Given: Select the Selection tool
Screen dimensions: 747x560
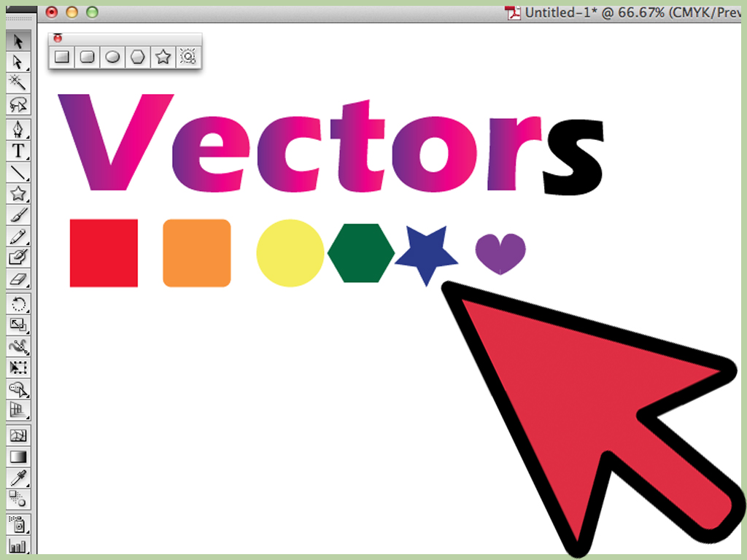Looking at the screenshot, I should pyautogui.click(x=18, y=42).
